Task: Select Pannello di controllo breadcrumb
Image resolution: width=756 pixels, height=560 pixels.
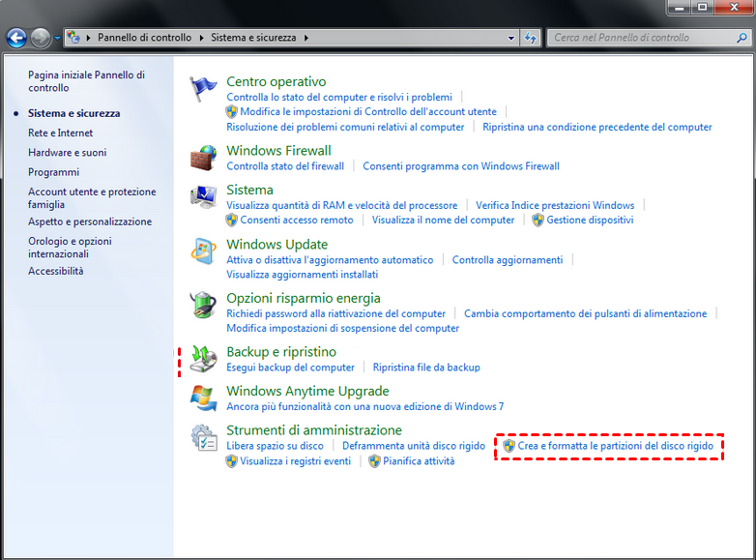Action: coord(144,38)
